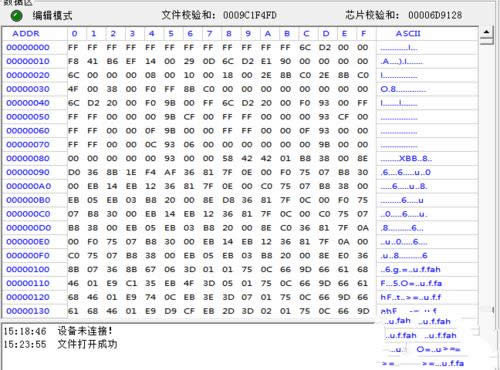
Task: Click the ASCII column header
Action: 408,34
